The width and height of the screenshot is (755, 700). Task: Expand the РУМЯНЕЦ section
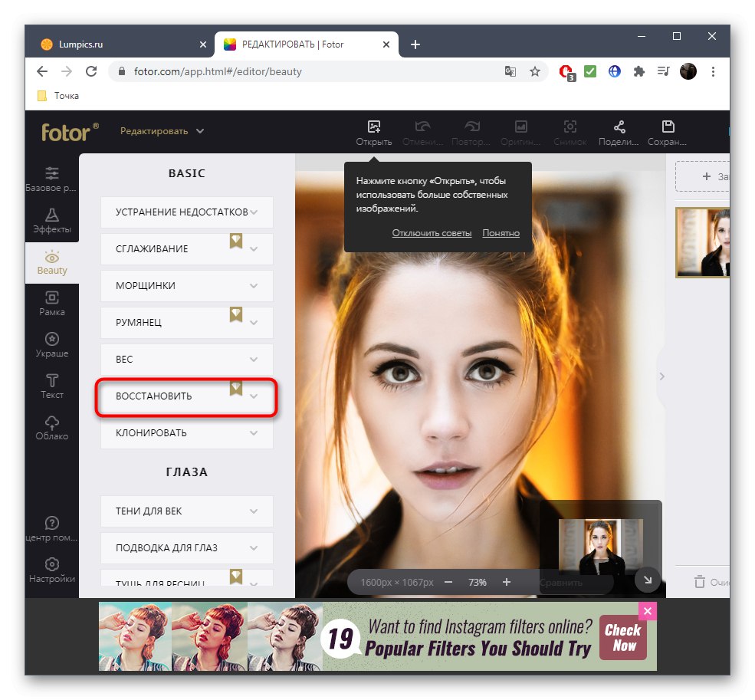(x=187, y=322)
